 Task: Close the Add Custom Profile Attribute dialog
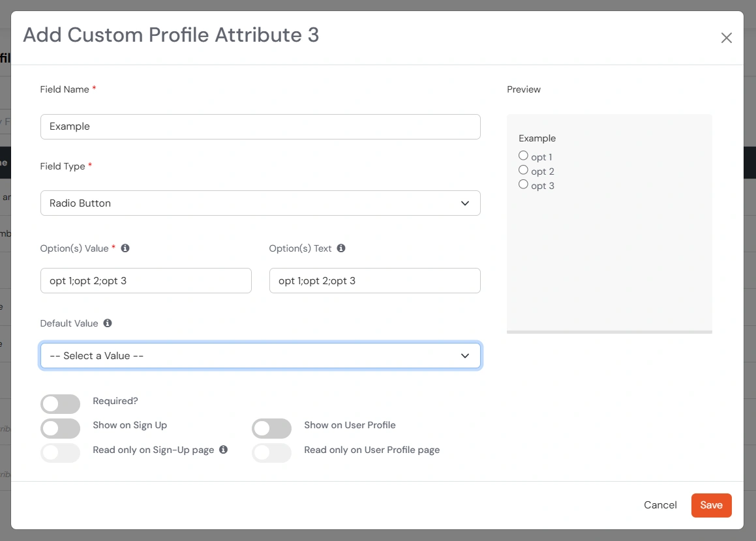pos(726,38)
